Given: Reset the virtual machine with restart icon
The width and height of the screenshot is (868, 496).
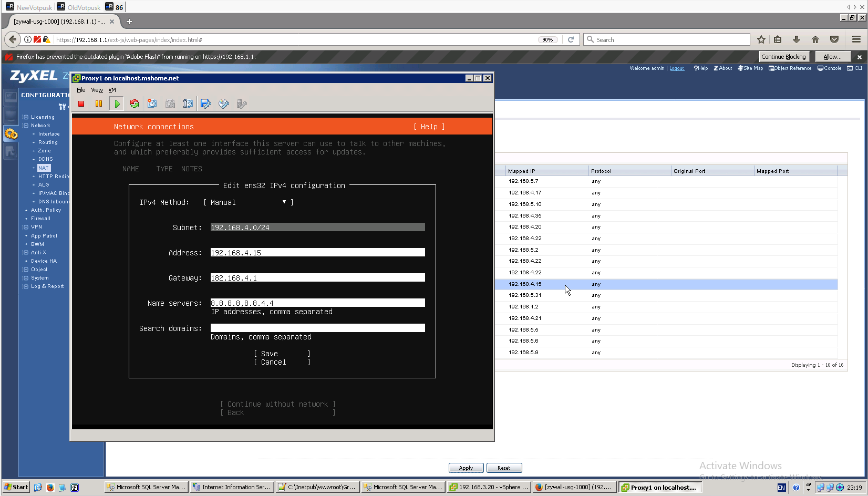Looking at the screenshot, I should tap(135, 104).
